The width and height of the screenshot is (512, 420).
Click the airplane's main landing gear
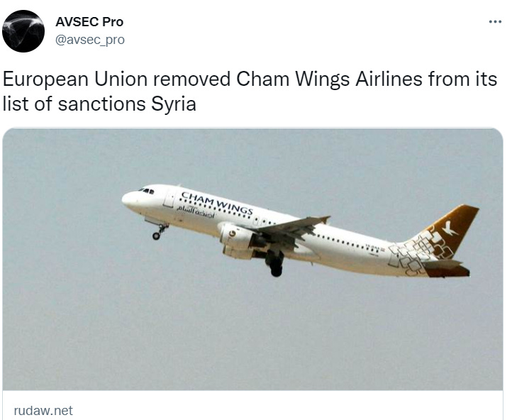pos(274,263)
